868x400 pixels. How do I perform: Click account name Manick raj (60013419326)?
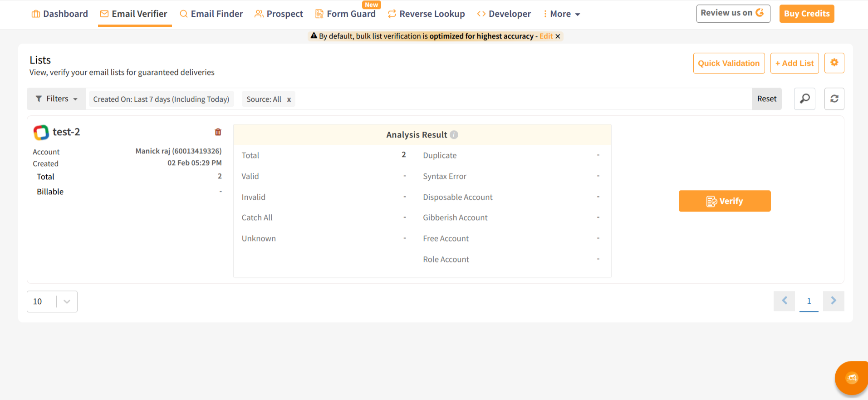pyautogui.click(x=178, y=151)
